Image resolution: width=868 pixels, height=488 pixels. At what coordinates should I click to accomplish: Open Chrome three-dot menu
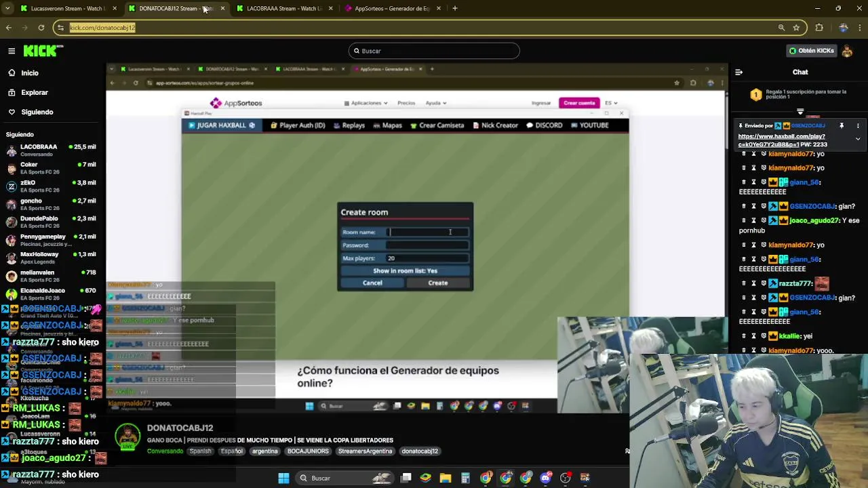859,28
